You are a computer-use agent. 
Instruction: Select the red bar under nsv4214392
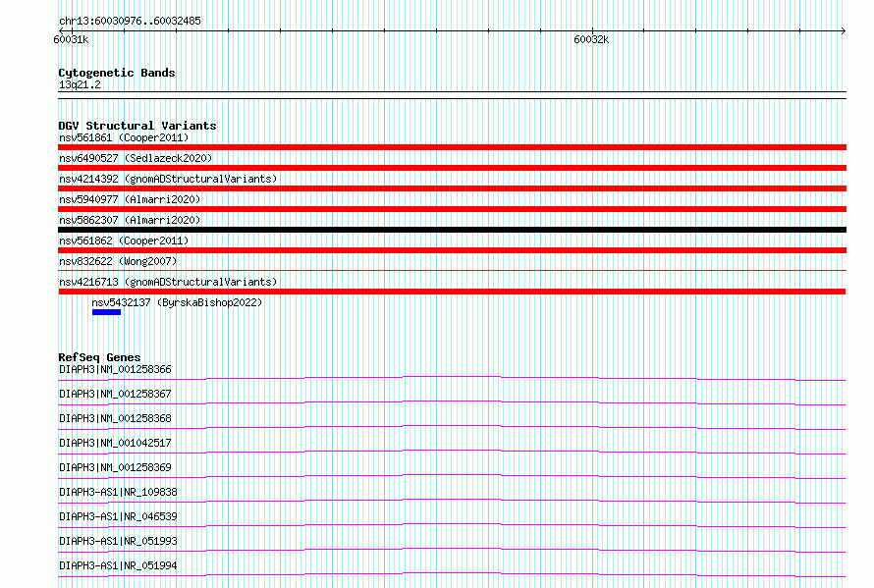coord(452,188)
